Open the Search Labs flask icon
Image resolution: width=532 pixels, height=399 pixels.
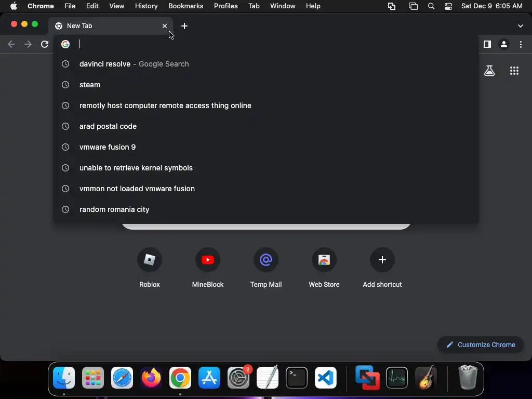click(x=489, y=71)
